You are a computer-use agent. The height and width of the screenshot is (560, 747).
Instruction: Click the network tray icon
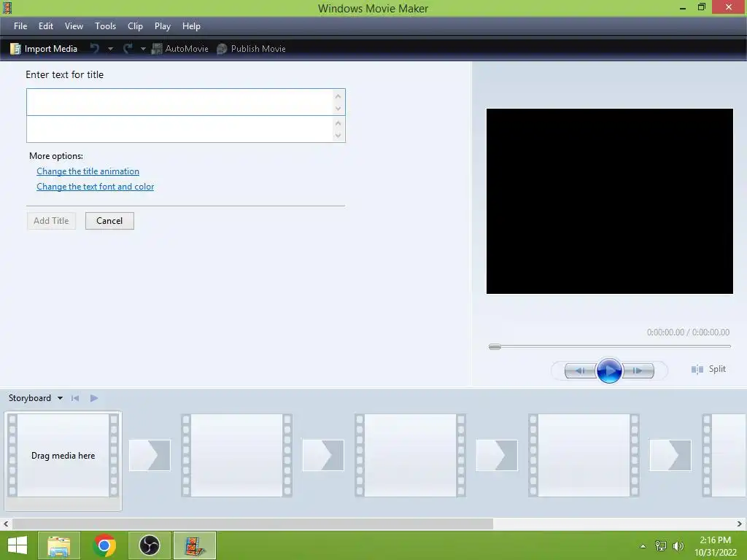[x=661, y=546]
